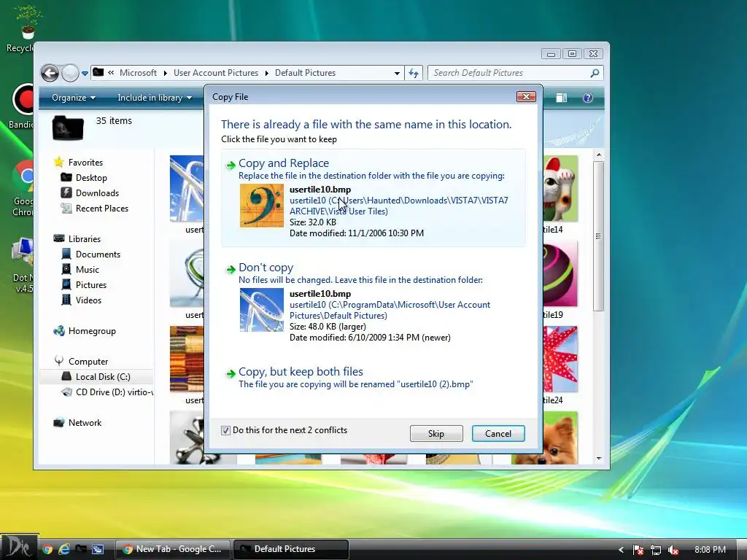Open Desktop in the navigation pane
This screenshot has height=560, width=747.
click(91, 178)
